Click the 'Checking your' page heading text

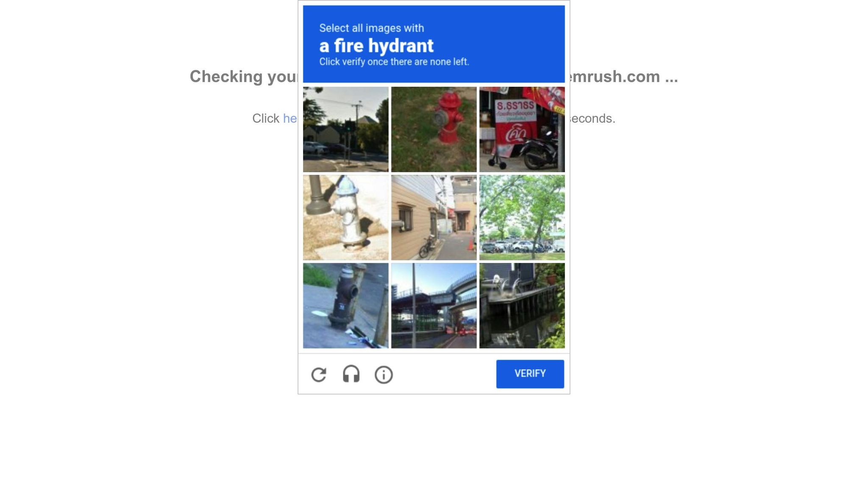(x=244, y=77)
